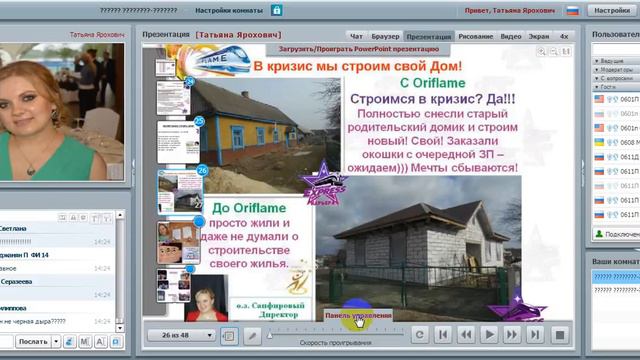Click the blue rightmost chat toolbar icon
This screenshot has width=640, height=360.
click(116, 342)
